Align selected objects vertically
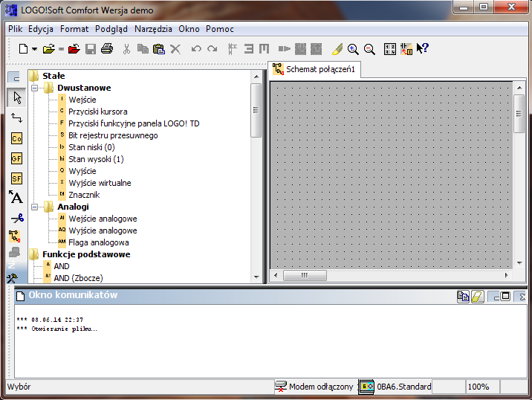This screenshot has height=400, width=532. point(249,49)
